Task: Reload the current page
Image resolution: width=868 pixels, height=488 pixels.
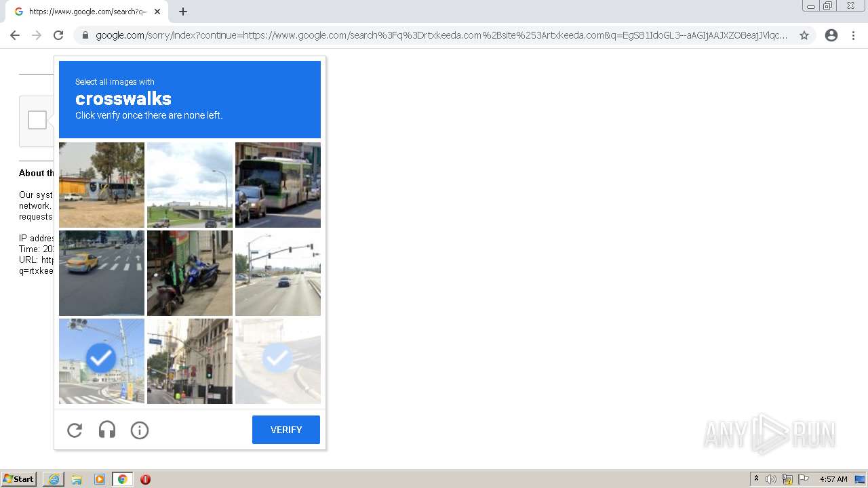Action: [58, 35]
